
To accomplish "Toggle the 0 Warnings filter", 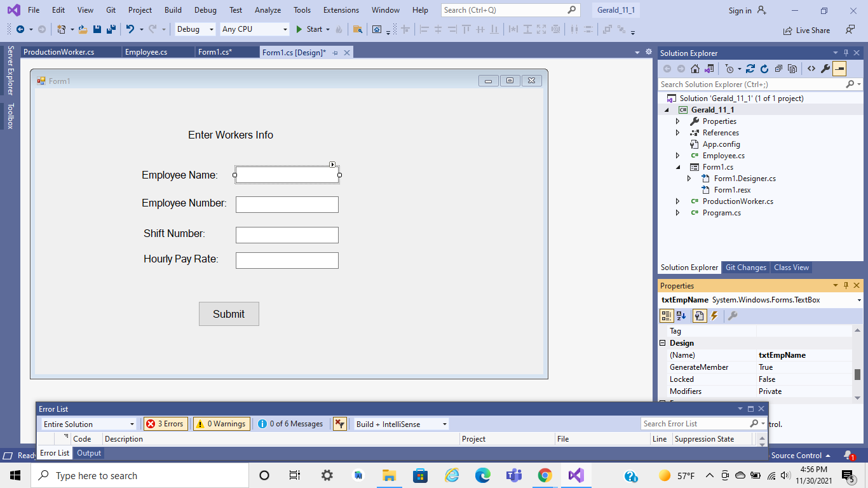I will pos(220,424).
